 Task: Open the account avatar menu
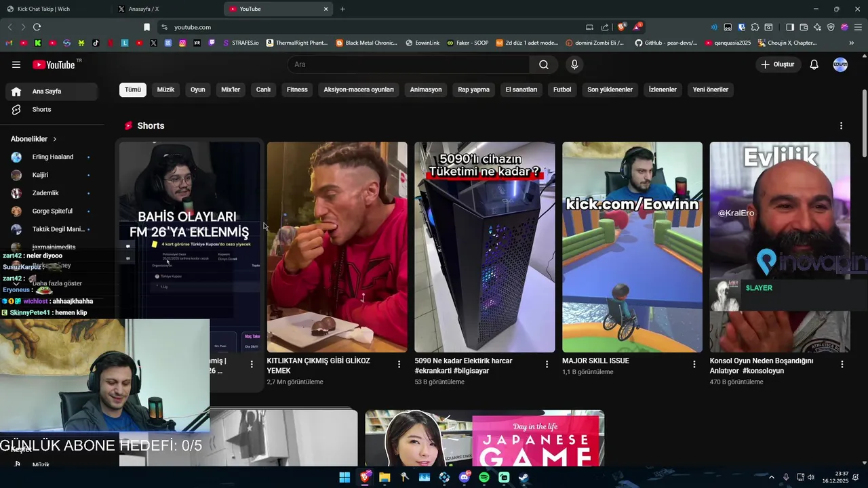(840, 64)
